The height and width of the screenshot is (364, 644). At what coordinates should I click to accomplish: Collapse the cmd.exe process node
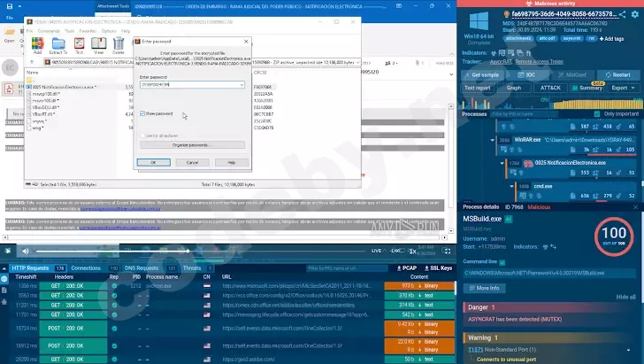click(511, 186)
